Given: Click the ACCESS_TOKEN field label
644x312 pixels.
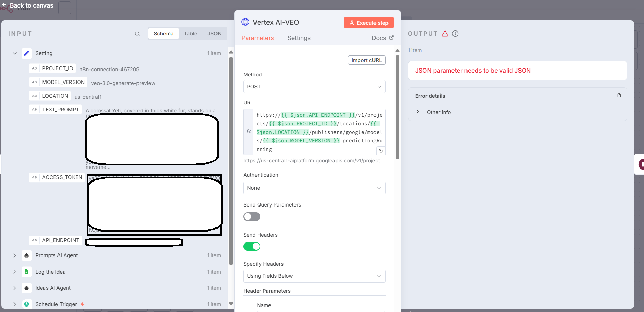Looking at the screenshot, I should pyautogui.click(x=62, y=177).
